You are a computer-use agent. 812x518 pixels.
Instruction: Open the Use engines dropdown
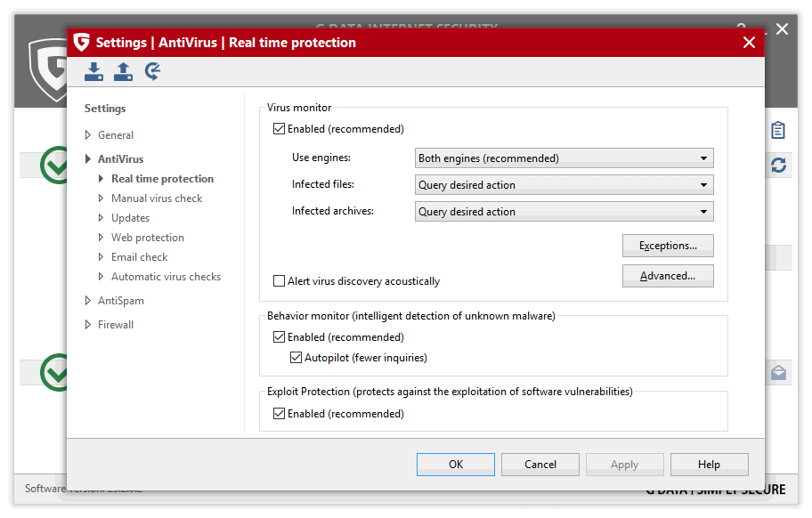tap(564, 158)
